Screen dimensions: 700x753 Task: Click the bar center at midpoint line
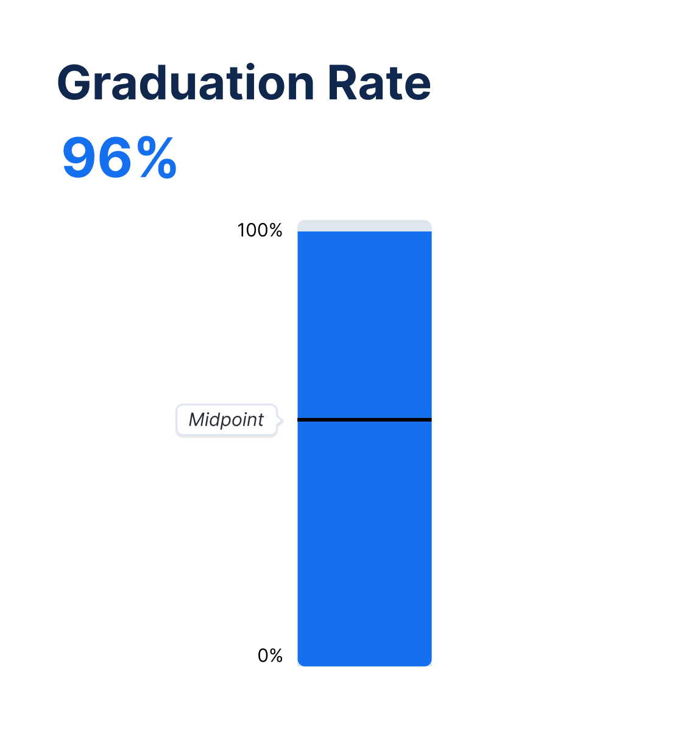click(x=364, y=420)
